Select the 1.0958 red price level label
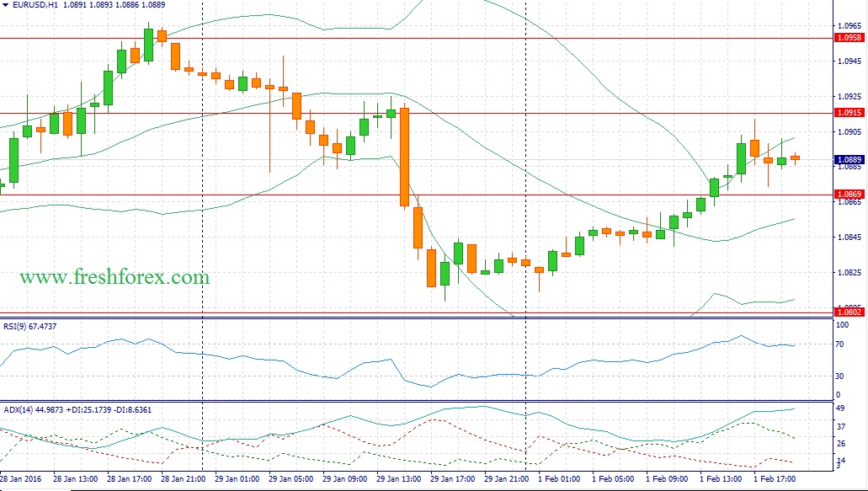 coord(848,38)
